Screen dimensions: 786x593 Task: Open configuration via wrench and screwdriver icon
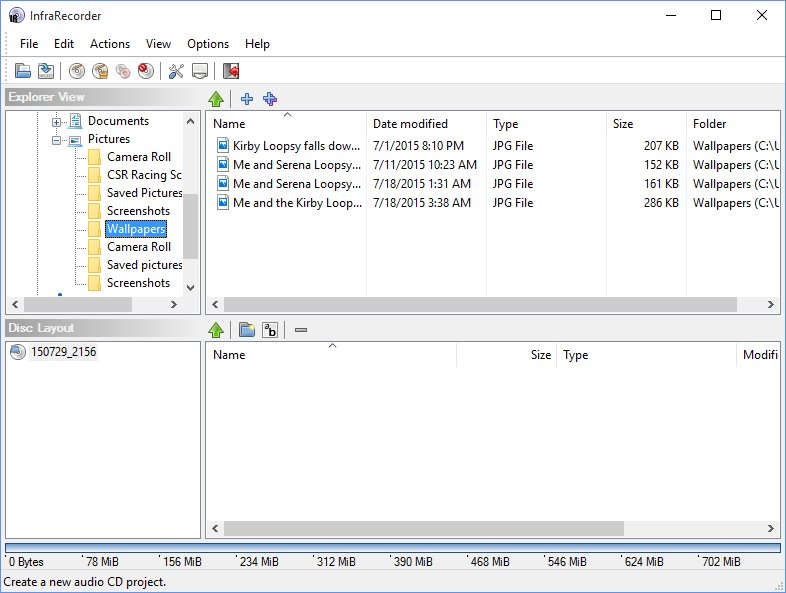176,71
